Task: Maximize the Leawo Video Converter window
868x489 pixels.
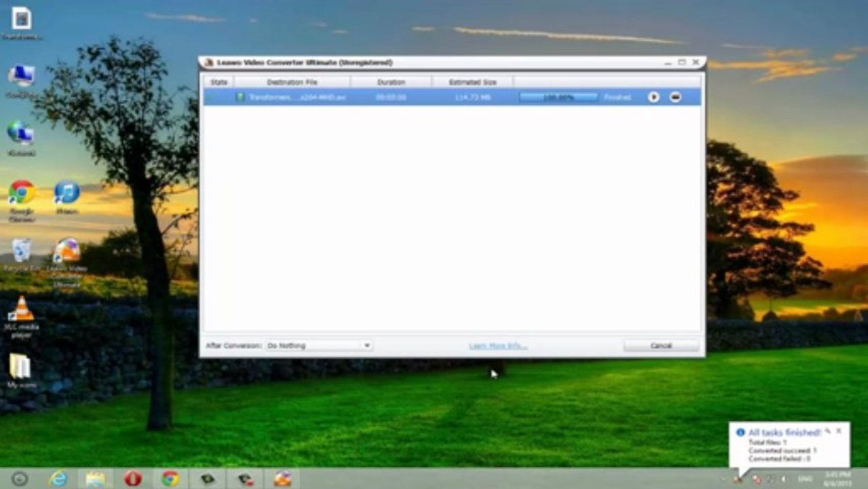Action: click(682, 62)
